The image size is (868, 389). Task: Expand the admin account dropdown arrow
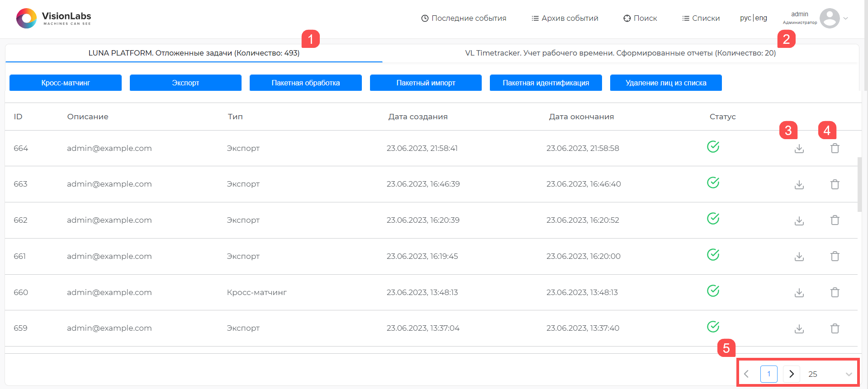coord(845,19)
